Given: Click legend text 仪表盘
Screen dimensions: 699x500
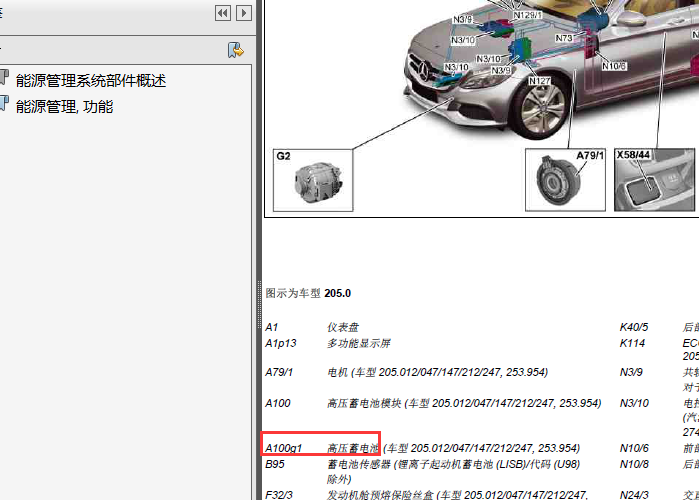Looking at the screenshot, I should tap(343, 327).
